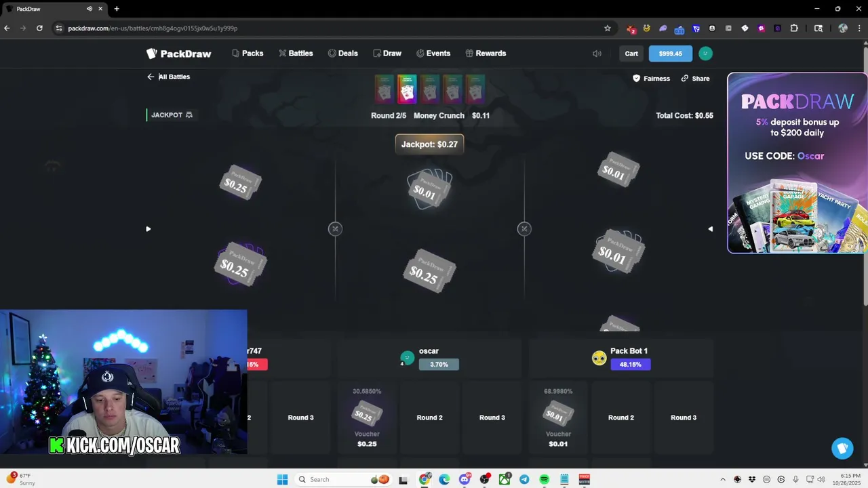868x488 pixels.
Task: Click the left reel pointer arrow
Action: pos(149,229)
